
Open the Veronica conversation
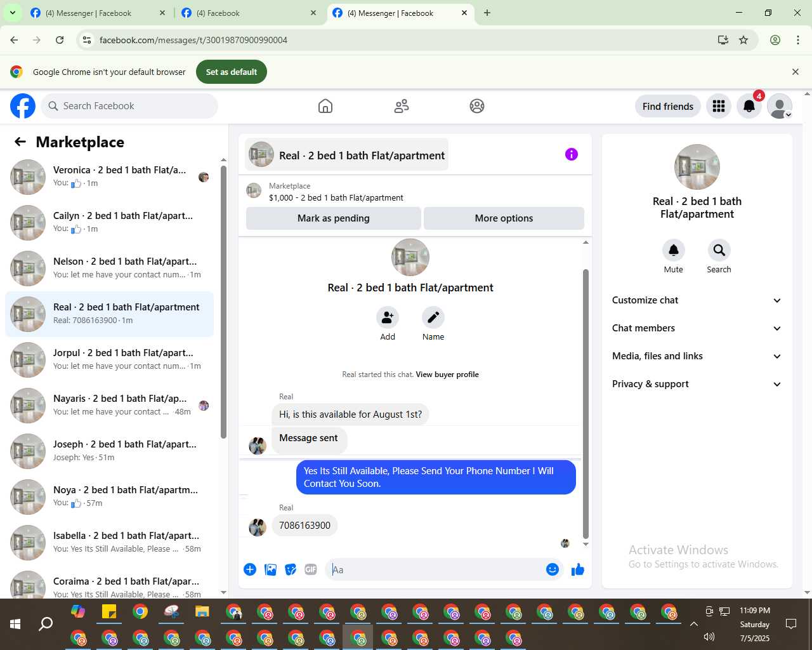tap(110, 177)
